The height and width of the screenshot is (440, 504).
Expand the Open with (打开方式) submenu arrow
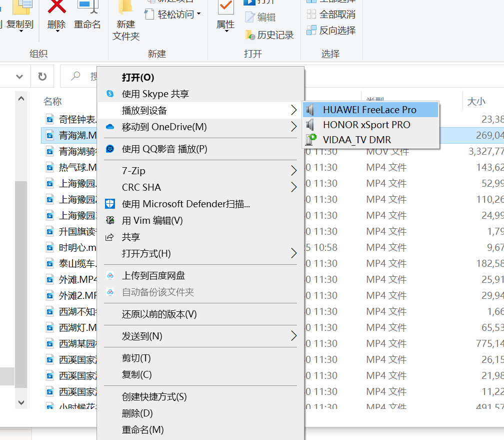[294, 253]
